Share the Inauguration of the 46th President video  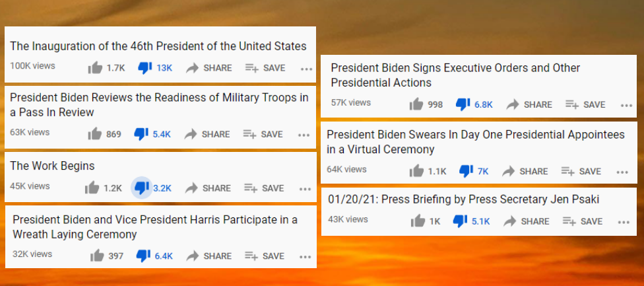click(x=209, y=67)
